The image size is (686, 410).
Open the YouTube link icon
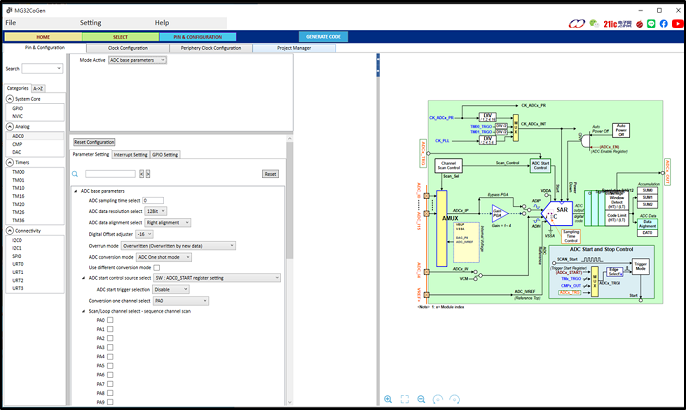(x=676, y=23)
